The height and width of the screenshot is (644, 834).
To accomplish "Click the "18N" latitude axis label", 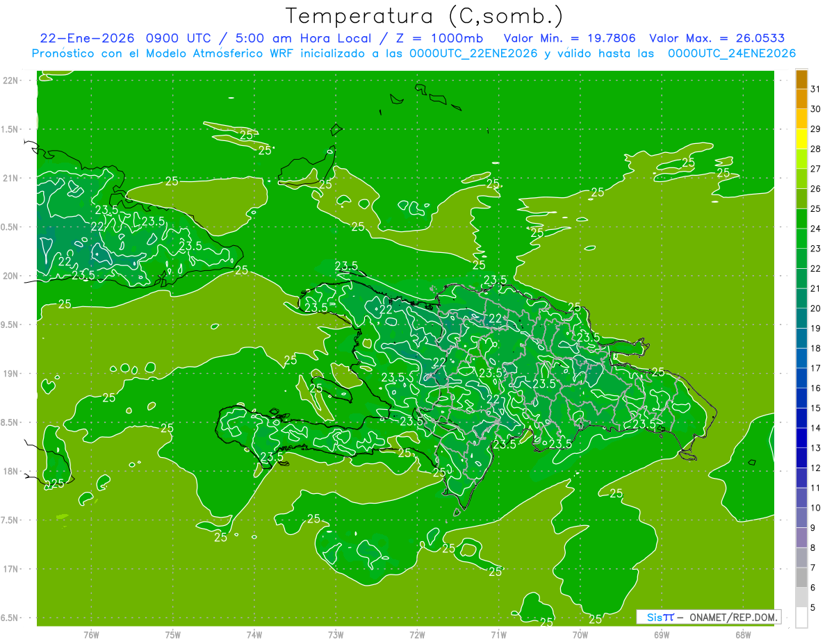I will 11,471.
